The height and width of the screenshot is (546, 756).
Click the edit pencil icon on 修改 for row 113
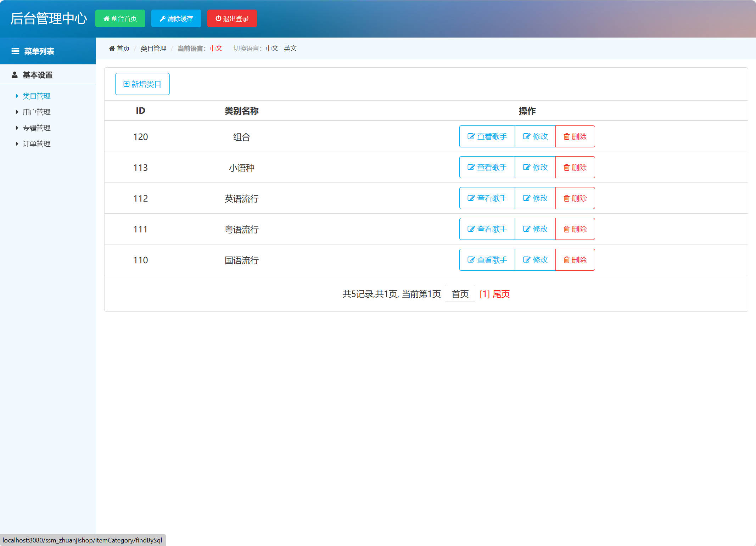[x=527, y=167]
